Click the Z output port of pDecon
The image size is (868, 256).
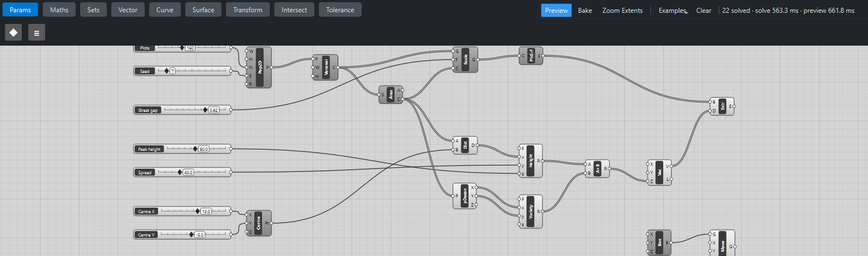(475, 205)
